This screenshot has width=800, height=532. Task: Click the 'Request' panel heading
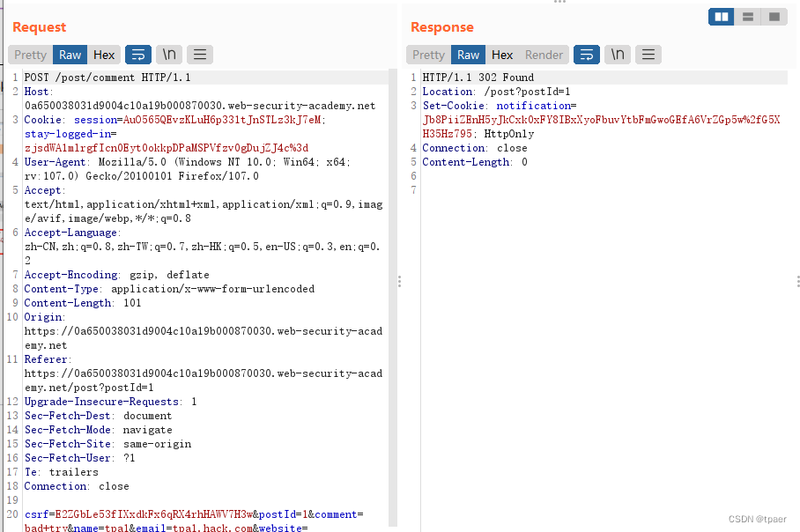40,27
